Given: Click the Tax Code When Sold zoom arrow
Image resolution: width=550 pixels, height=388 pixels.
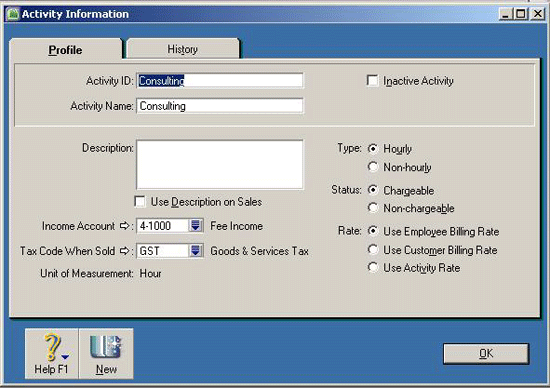Looking at the screenshot, I should point(124,251).
